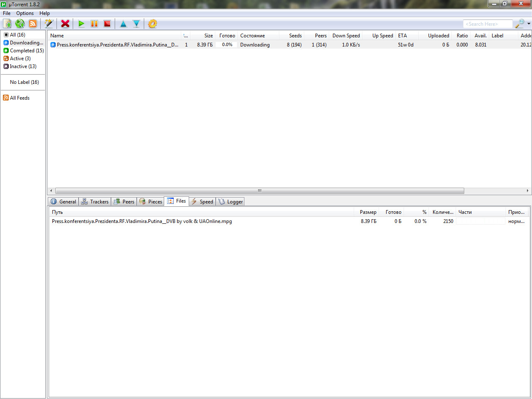Sort torrents by the Label column header

coord(504,36)
